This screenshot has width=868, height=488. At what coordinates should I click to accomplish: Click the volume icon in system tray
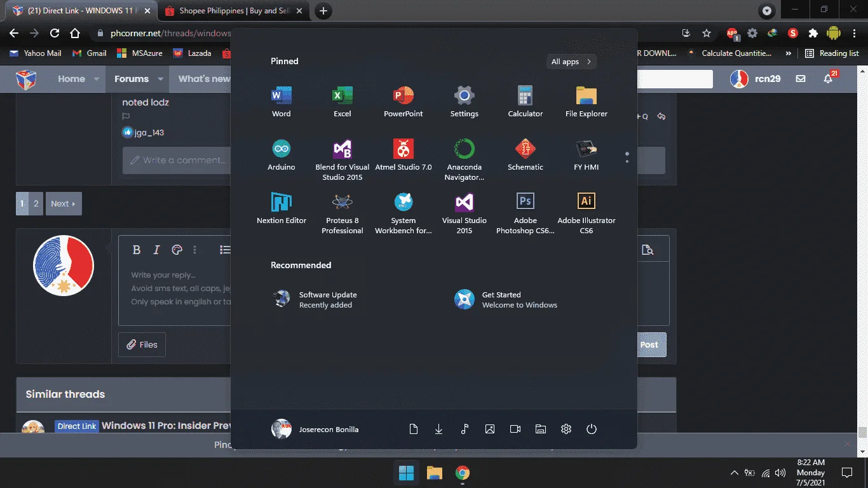pos(780,473)
